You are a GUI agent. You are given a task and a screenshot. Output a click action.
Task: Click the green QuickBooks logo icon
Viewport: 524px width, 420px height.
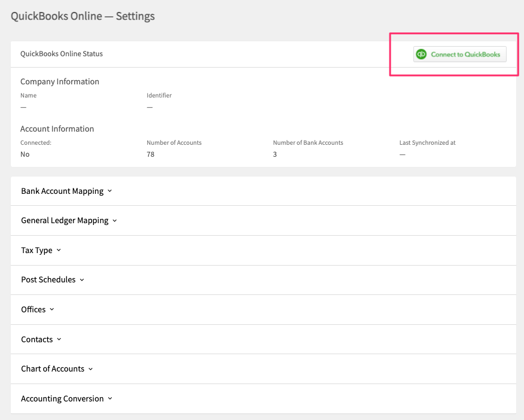[x=422, y=54]
